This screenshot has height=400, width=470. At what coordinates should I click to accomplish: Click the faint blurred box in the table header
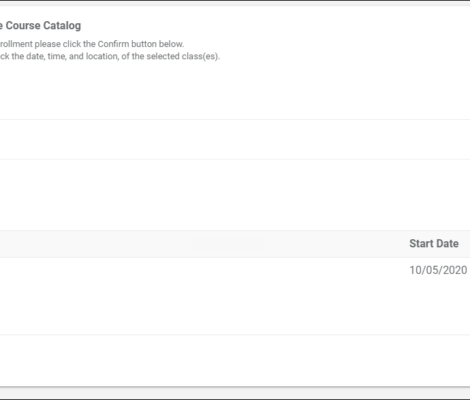pyautogui.click(x=226, y=245)
